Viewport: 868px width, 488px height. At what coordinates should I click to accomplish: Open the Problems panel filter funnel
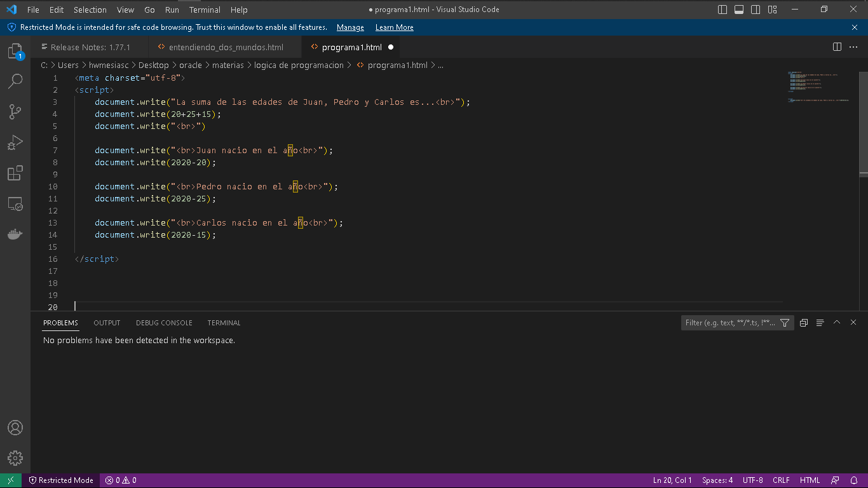(x=785, y=323)
